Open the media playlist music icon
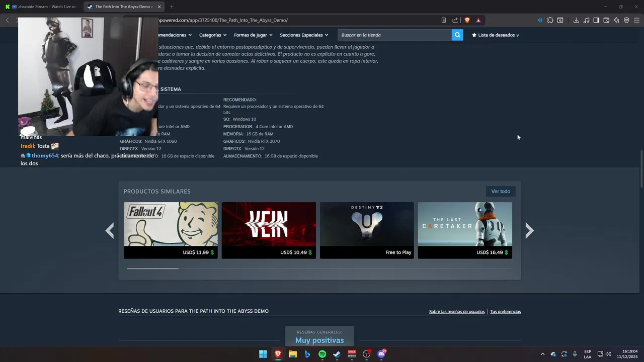Image resolution: width=644 pixels, height=362 pixels. tap(586, 20)
